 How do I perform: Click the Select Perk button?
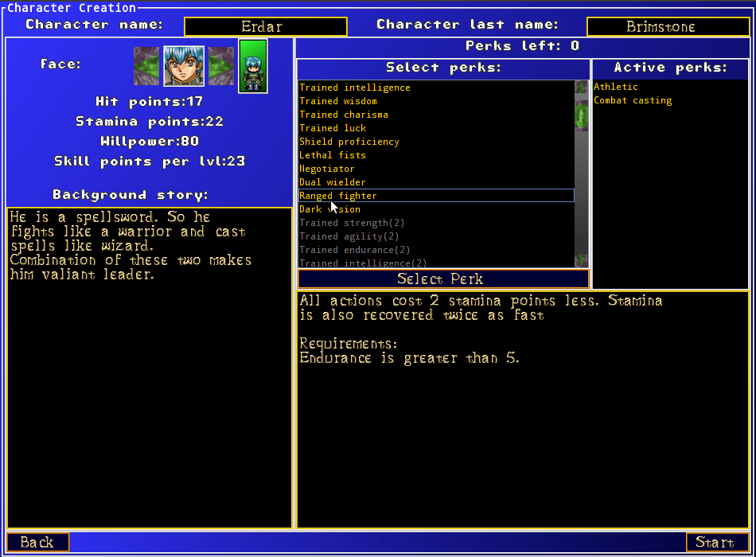443,278
